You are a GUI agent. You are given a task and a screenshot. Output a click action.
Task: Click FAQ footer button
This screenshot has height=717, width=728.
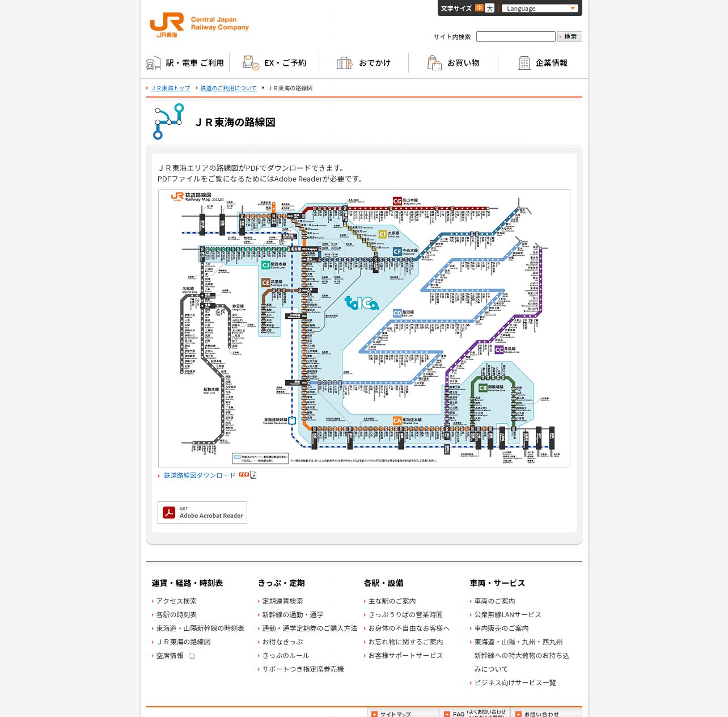click(x=475, y=714)
